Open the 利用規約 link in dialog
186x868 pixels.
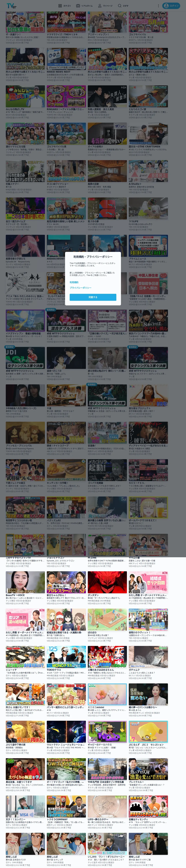(x=74, y=282)
